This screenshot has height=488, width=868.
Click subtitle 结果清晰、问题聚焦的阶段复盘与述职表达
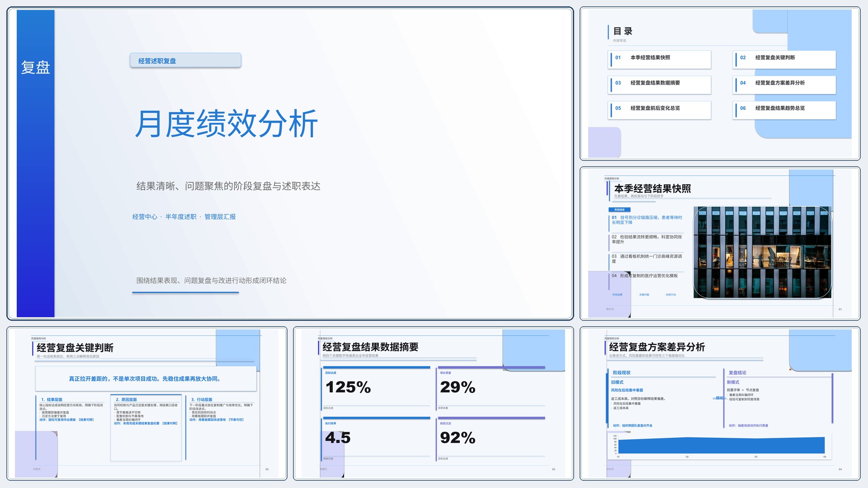click(x=228, y=186)
